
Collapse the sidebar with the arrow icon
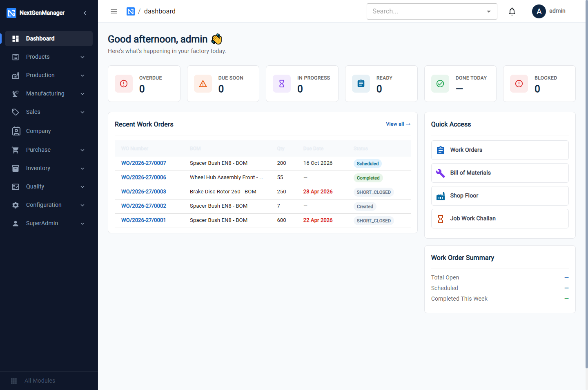(x=85, y=13)
